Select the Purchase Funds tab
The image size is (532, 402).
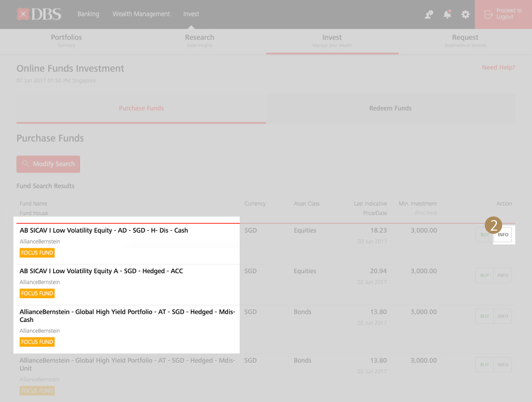pyautogui.click(x=141, y=108)
